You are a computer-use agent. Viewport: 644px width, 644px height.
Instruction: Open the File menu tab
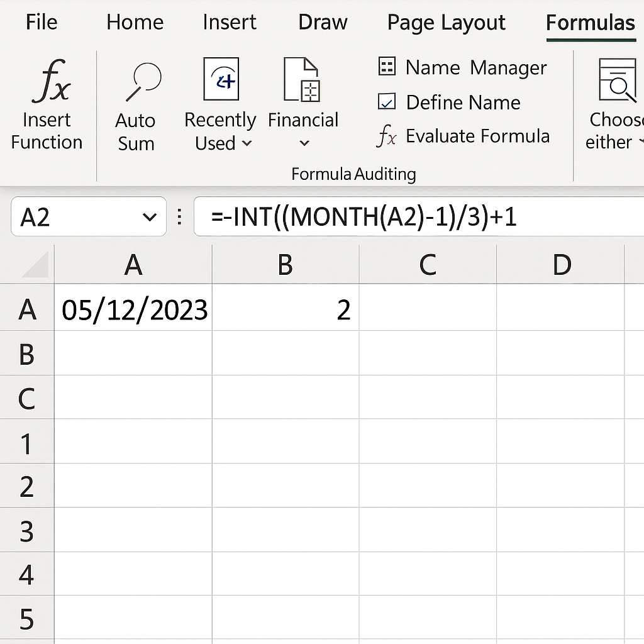click(x=42, y=23)
